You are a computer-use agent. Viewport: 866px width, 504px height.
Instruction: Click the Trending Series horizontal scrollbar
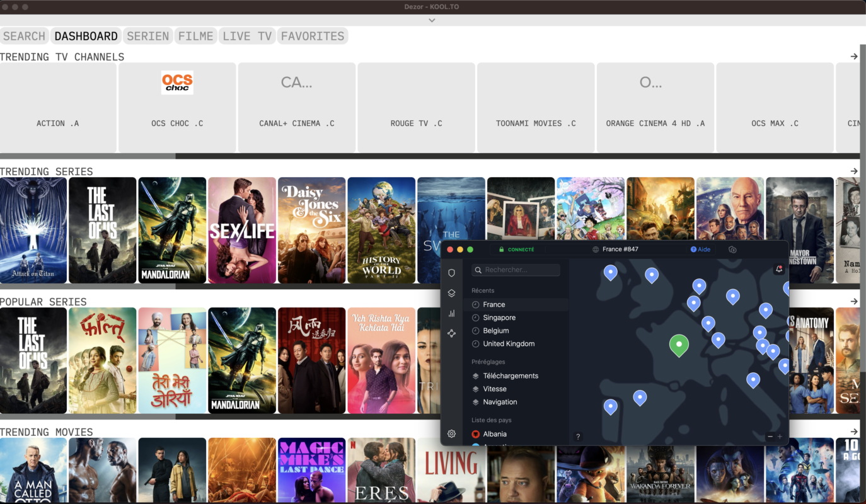[88, 286]
